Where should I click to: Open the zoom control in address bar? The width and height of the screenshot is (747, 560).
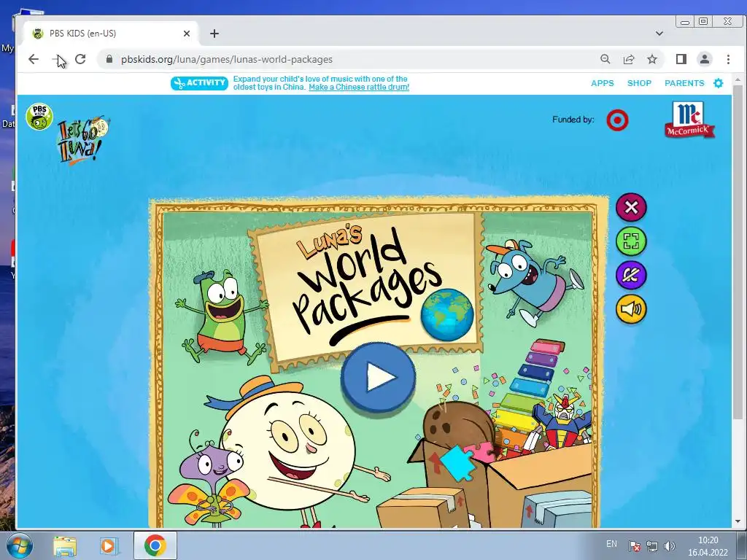tap(605, 59)
